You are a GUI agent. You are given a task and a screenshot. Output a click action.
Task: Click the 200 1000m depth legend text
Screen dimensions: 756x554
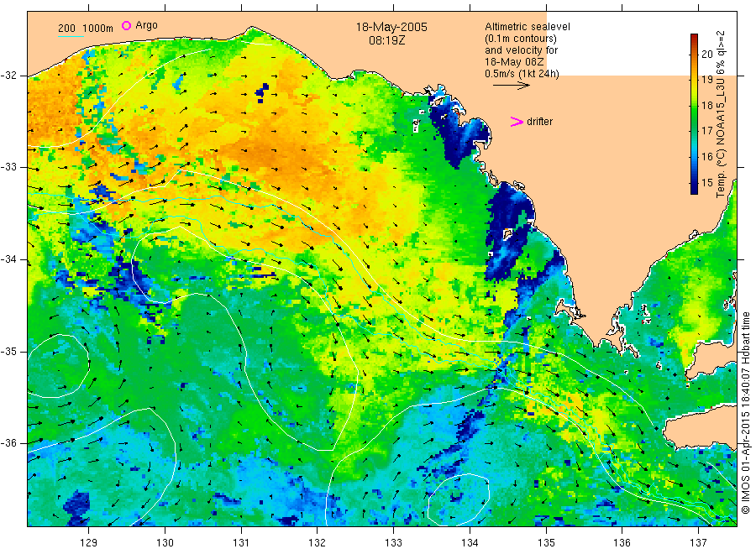[86, 28]
